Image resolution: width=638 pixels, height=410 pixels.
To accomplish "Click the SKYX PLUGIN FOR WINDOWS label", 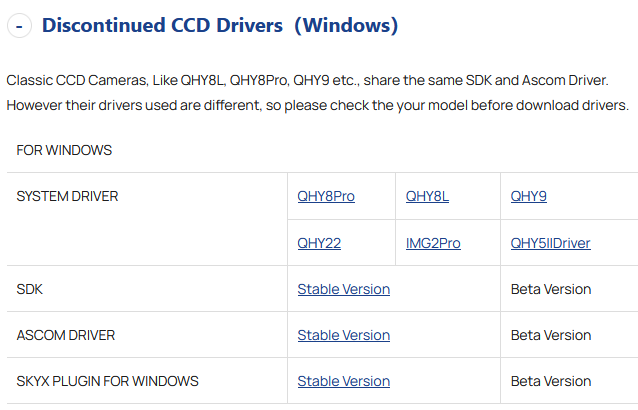I will [x=107, y=381].
